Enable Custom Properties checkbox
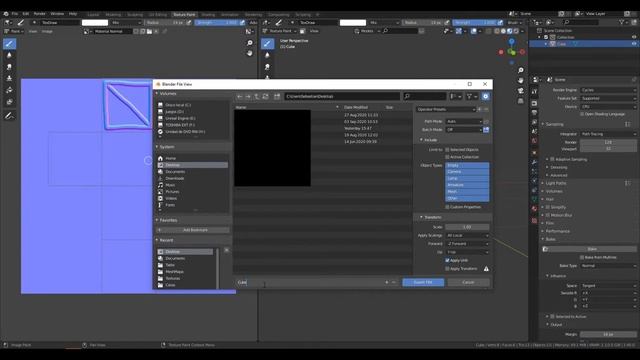The image size is (640, 360). point(447,207)
